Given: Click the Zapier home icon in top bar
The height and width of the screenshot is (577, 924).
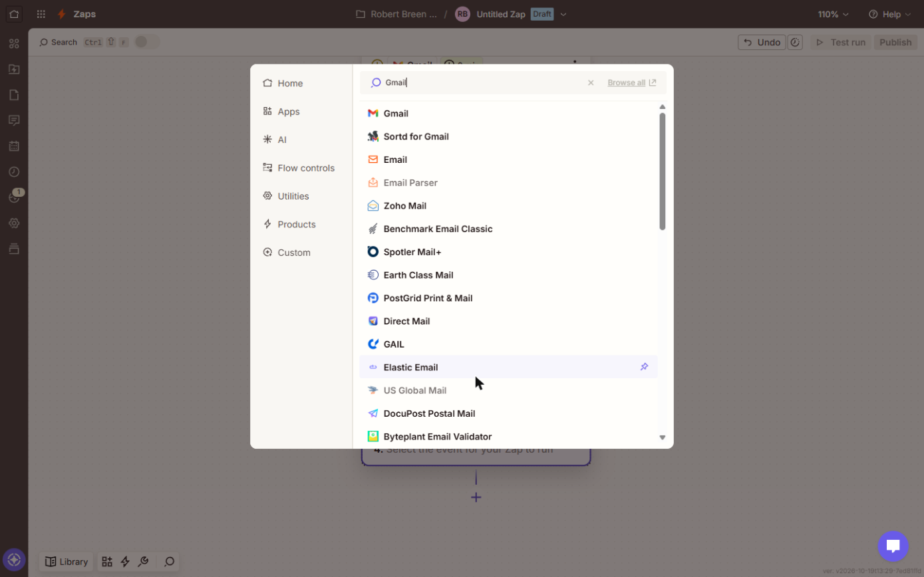Looking at the screenshot, I should point(14,14).
